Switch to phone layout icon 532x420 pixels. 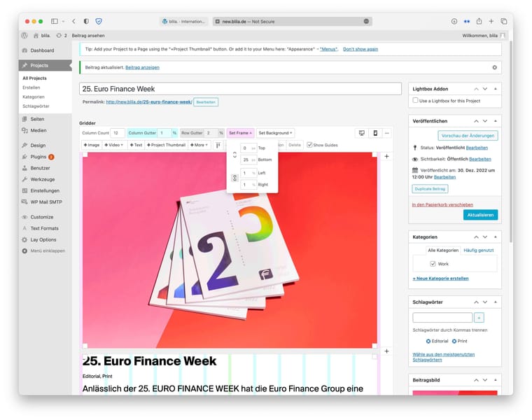(374, 133)
